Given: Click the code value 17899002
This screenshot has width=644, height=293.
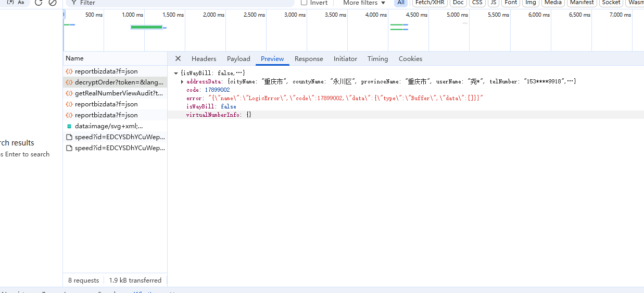Looking at the screenshot, I should click(217, 90).
